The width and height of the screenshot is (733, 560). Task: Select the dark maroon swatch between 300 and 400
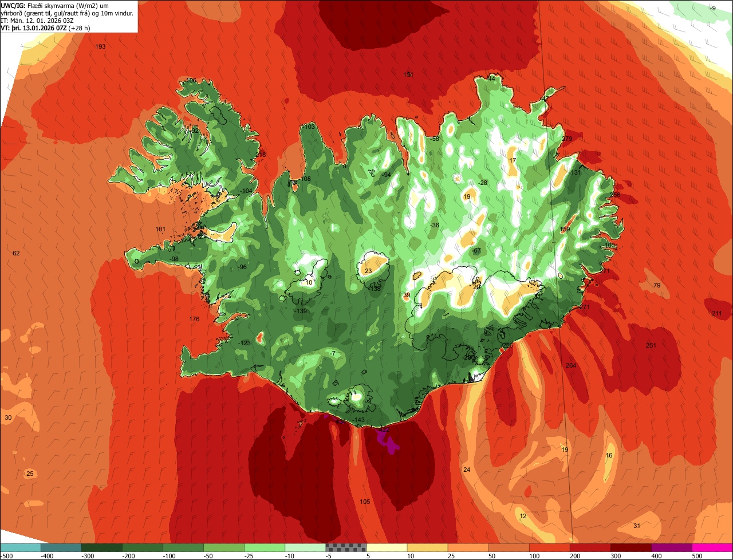click(631, 547)
